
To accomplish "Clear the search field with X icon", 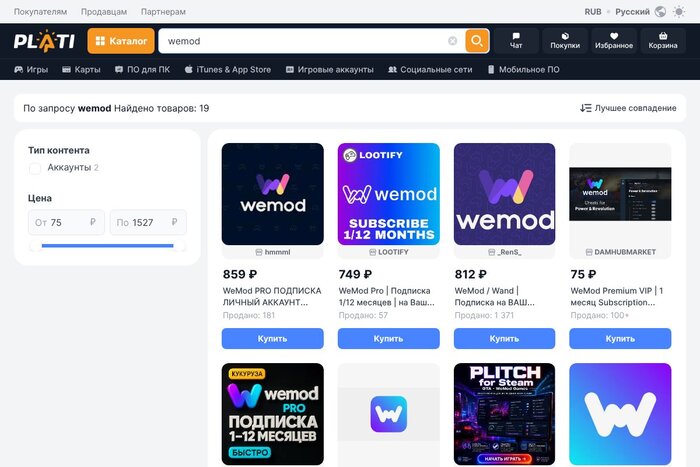I will click(452, 41).
